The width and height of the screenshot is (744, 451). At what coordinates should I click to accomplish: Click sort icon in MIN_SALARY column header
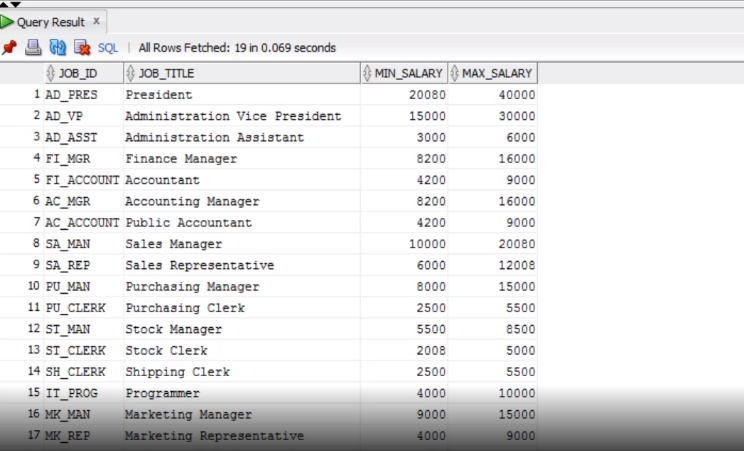pyautogui.click(x=367, y=73)
